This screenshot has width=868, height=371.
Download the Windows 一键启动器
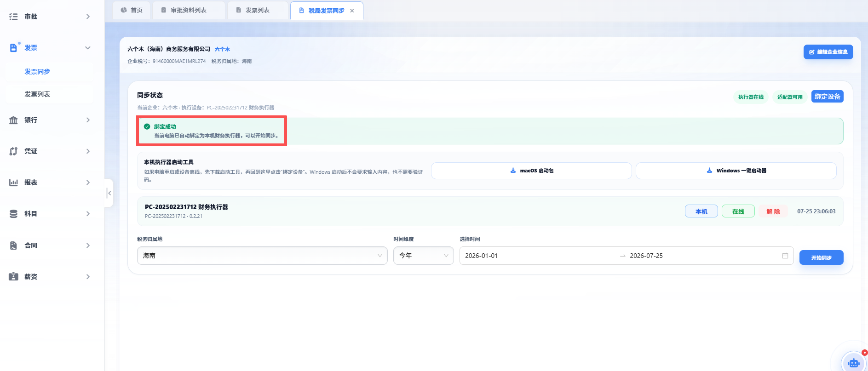[736, 171]
